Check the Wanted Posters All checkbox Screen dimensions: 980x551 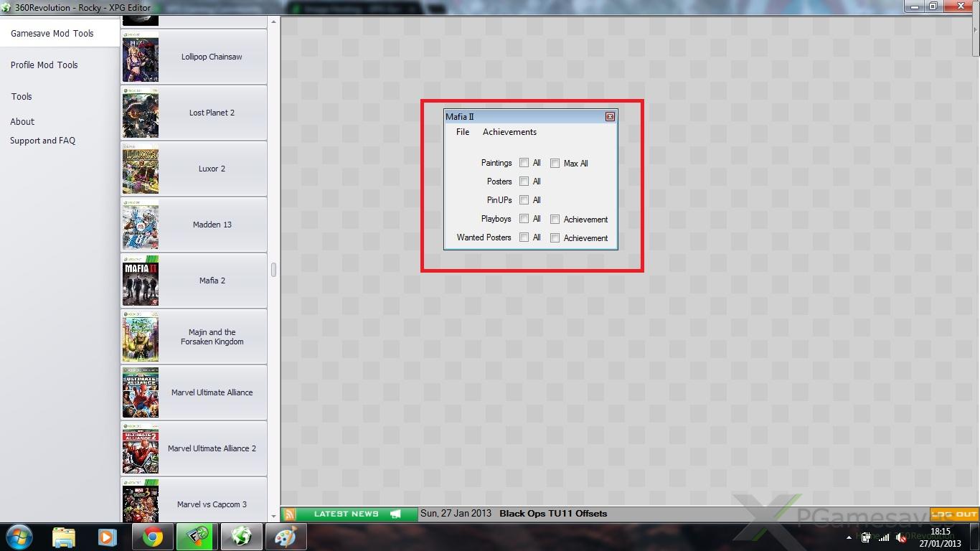pos(524,237)
